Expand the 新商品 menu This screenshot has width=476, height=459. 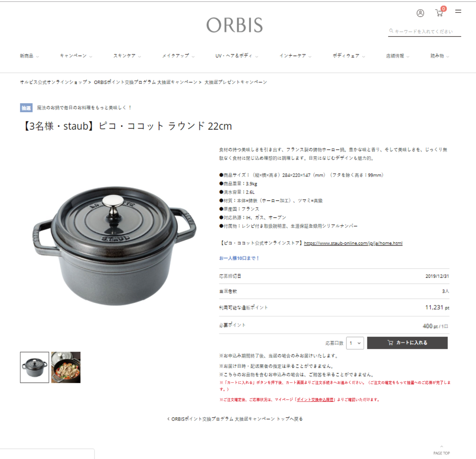29,56
